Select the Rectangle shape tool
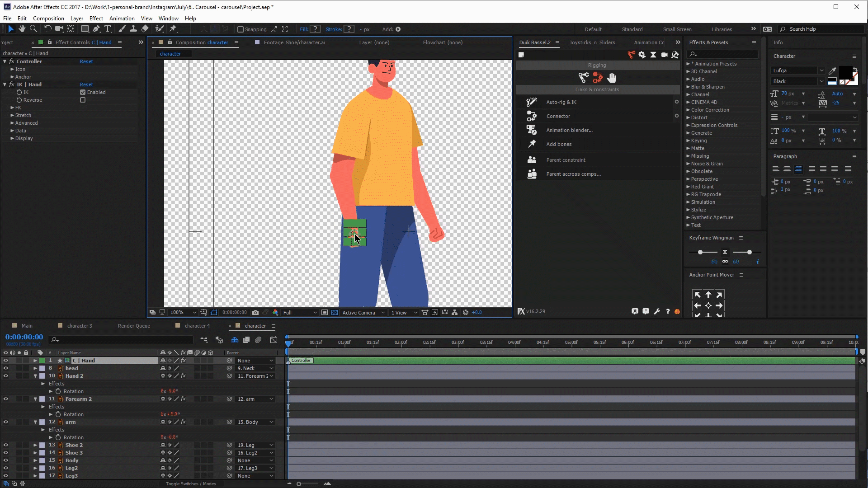This screenshot has width=868, height=488. [x=85, y=29]
